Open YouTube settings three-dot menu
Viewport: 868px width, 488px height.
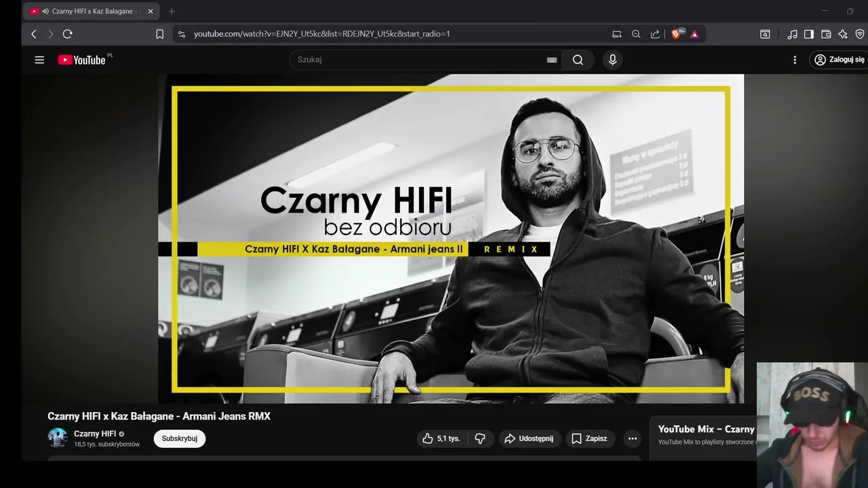coord(795,60)
